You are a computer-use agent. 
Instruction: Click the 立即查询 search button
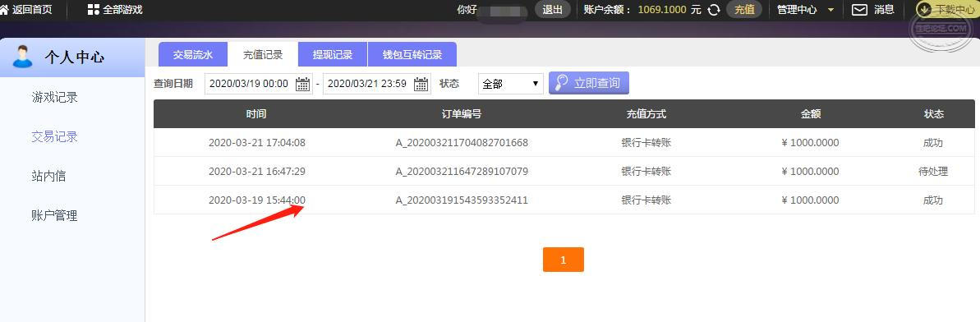(589, 83)
